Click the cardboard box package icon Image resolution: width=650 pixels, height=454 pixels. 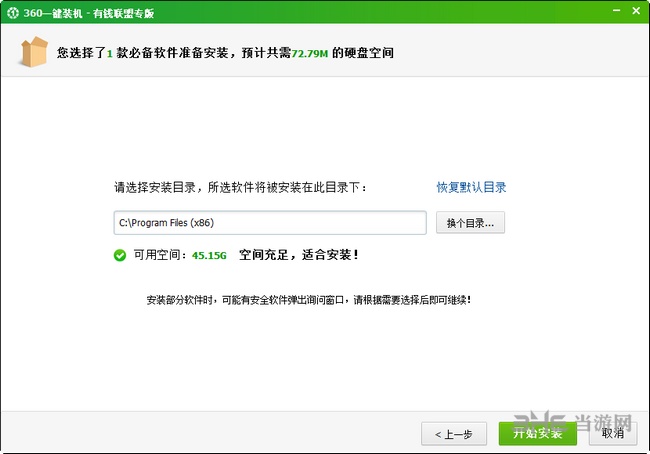click(x=34, y=52)
